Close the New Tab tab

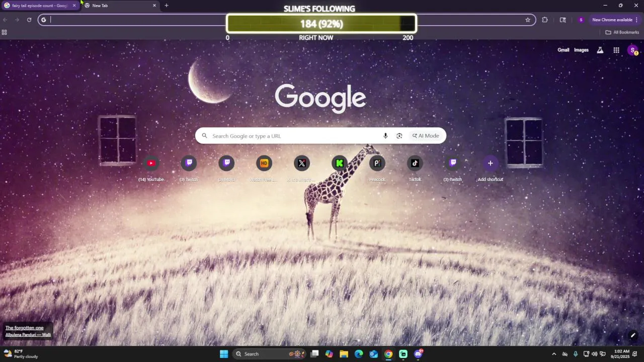tap(154, 6)
